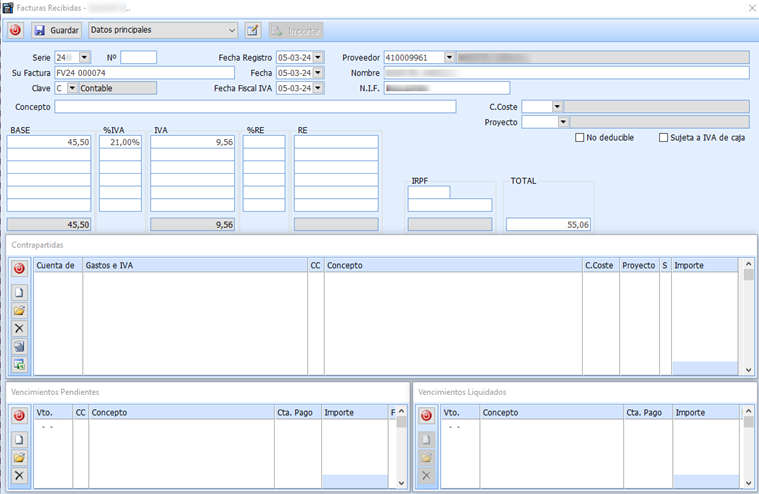Click the Importe column header in Contrapartidas

(705, 266)
